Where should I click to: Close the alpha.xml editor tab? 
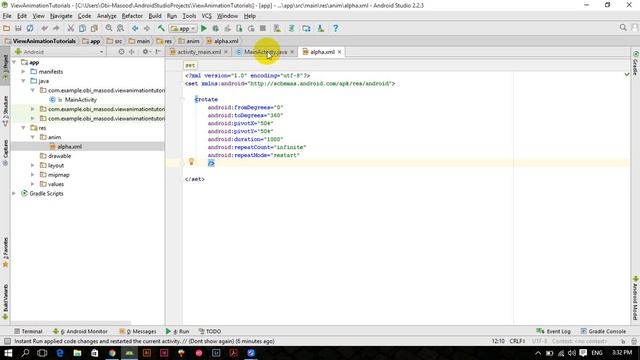pyautogui.click(x=339, y=52)
